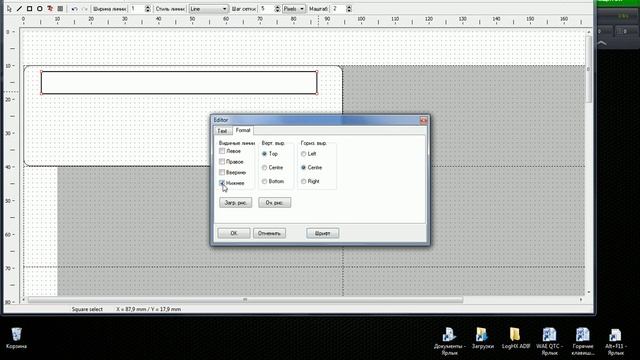The height and width of the screenshot is (360, 640).
Task: Click the Square select status bar text
Action: tap(87, 309)
